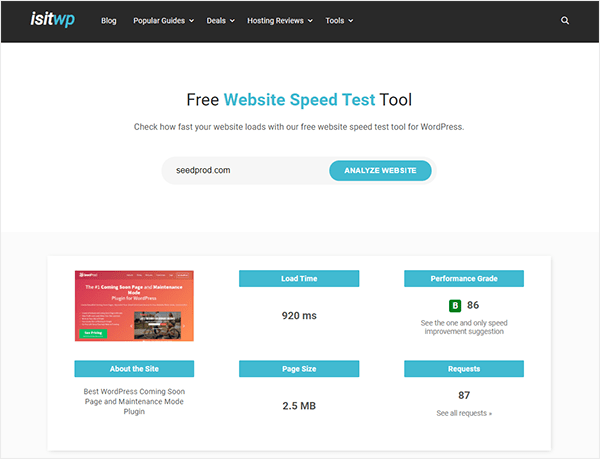Image resolution: width=600 pixels, height=459 pixels.
Task: Expand the Tools dropdown chevron
Action: coord(351,21)
